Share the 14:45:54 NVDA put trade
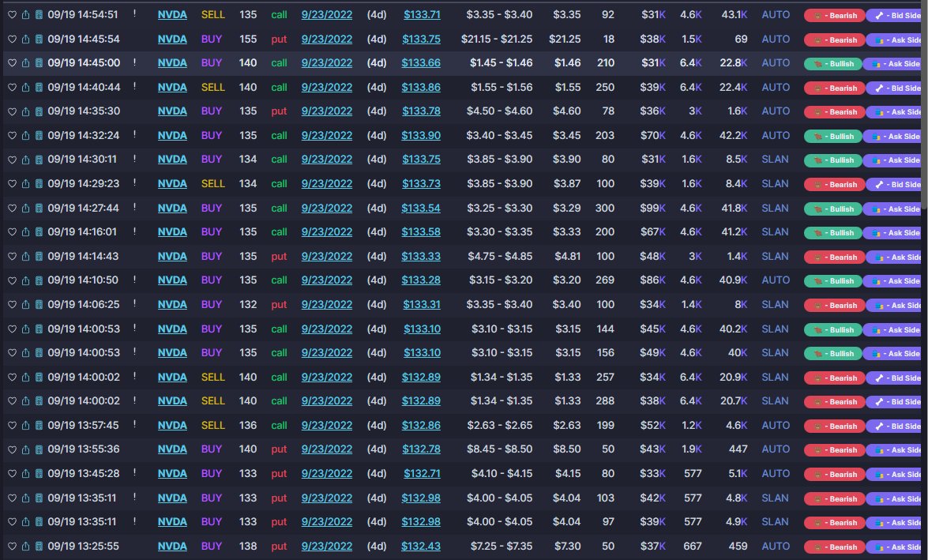The height and width of the screenshot is (560, 928). click(x=25, y=39)
